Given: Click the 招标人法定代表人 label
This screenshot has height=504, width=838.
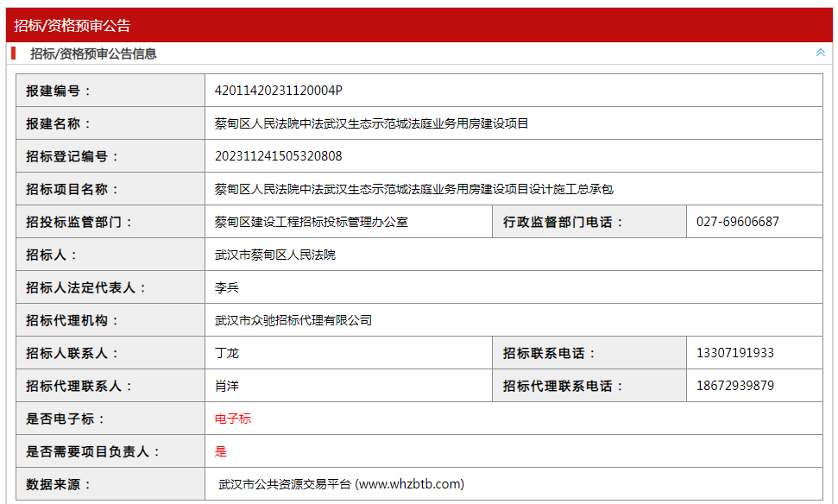Looking at the screenshot, I should pos(85,287).
